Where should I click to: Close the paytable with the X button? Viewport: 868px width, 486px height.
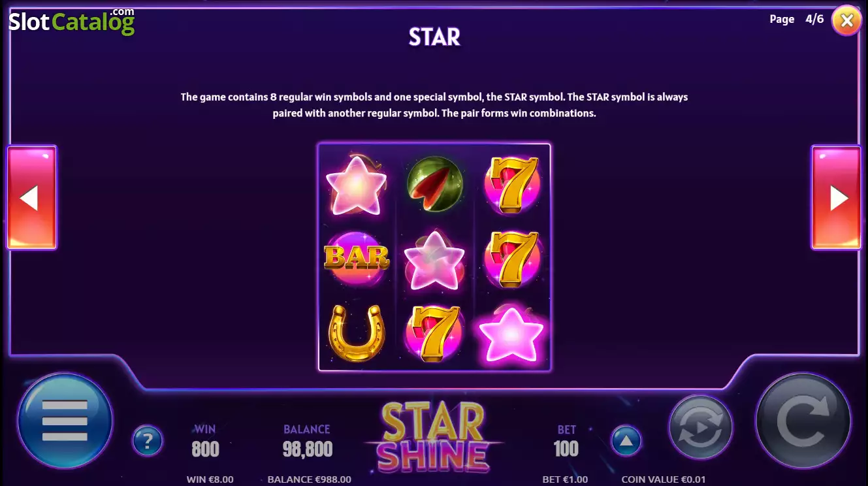(x=846, y=21)
